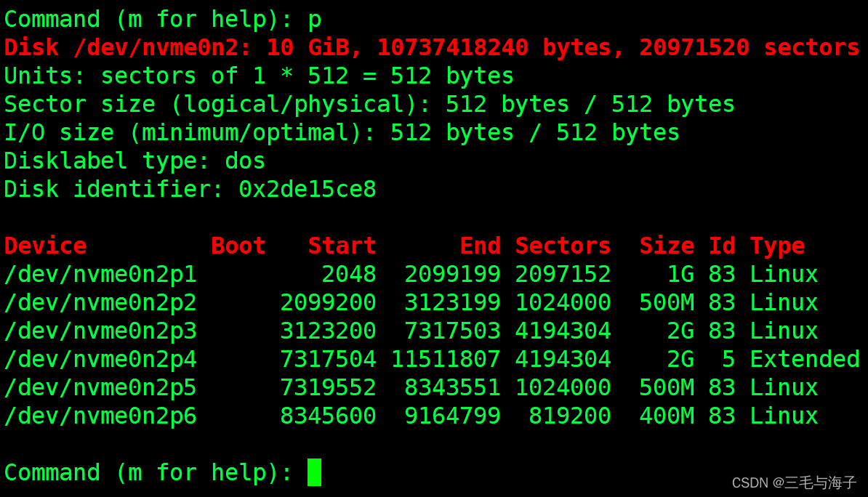Click Id value 5 of nvme0n2p4

point(728,359)
